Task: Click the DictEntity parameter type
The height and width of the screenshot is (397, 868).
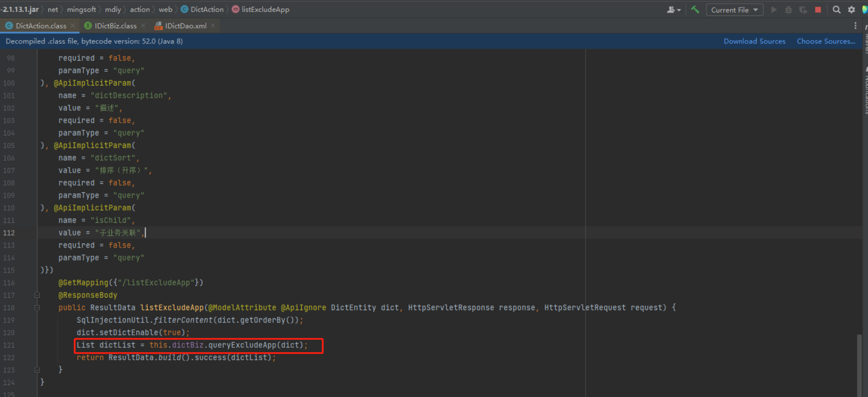Action: pos(354,307)
